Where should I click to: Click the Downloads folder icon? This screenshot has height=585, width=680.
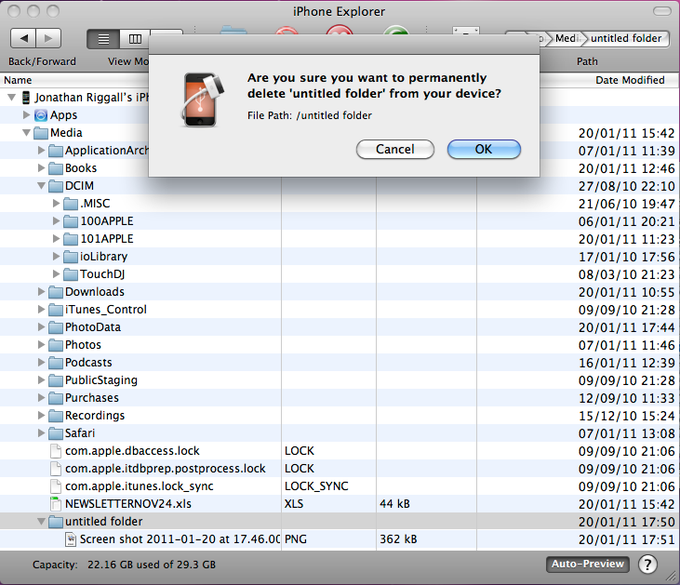click(x=56, y=292)
